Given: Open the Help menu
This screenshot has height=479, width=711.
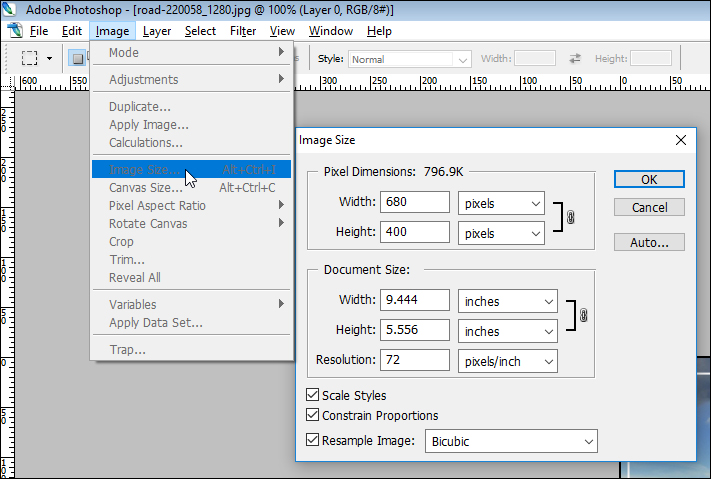Looking at the screenshot, I should coord(380,31).
